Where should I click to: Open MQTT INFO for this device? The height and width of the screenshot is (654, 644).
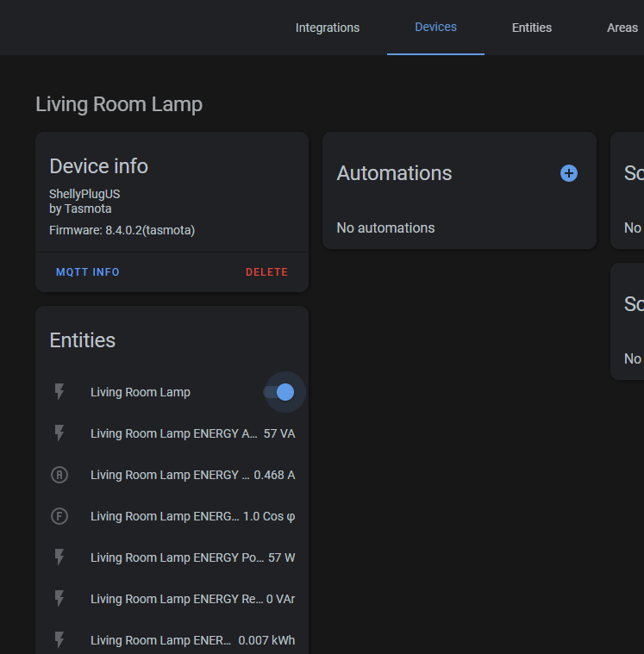[88, 272]
